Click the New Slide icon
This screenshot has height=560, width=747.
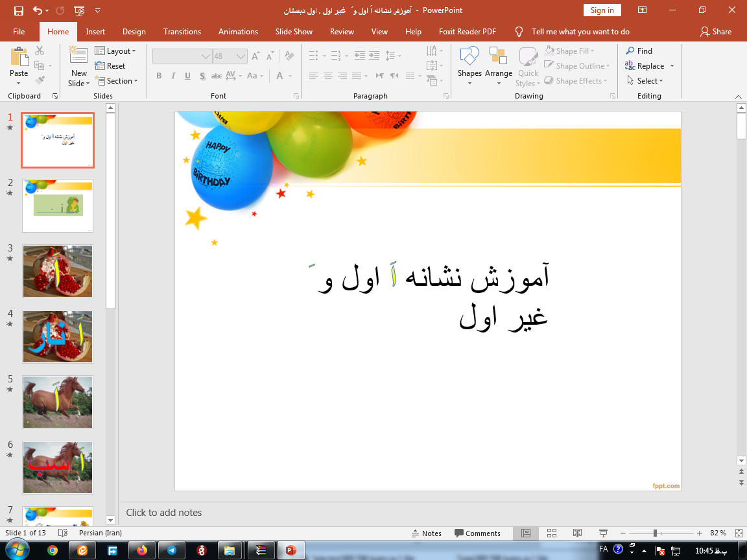click(78, 56)
